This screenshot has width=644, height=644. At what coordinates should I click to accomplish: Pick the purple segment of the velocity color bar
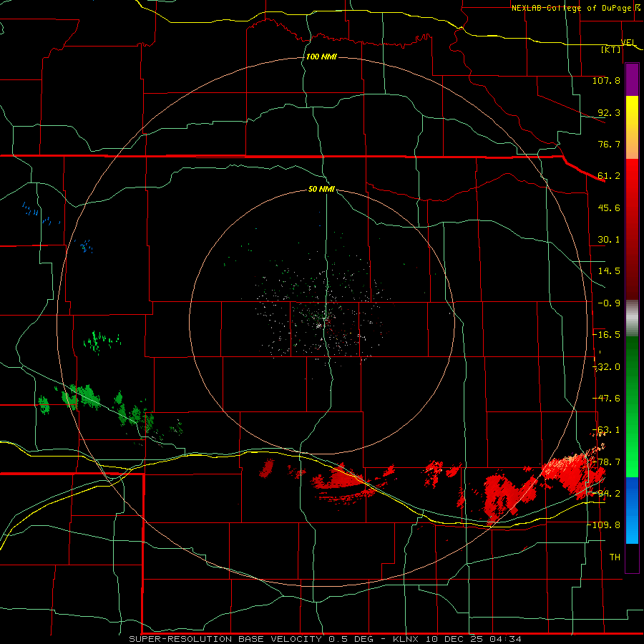click(632, 79)
